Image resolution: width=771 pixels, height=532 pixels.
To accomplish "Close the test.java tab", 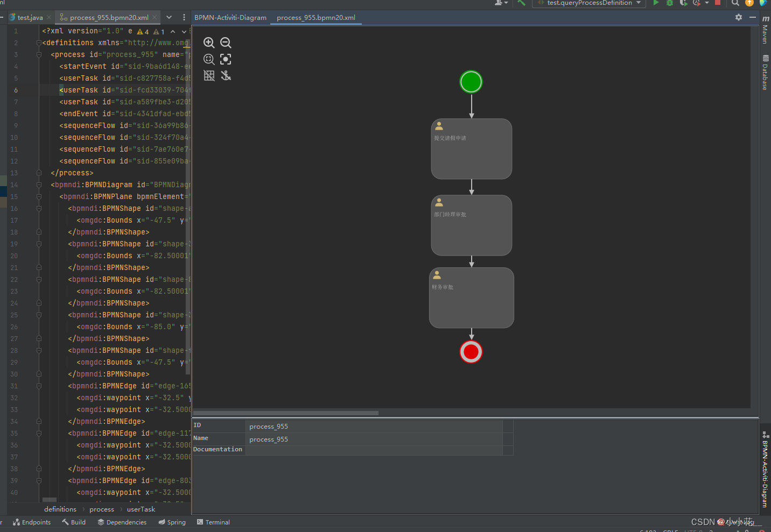I will click(49, 17).
